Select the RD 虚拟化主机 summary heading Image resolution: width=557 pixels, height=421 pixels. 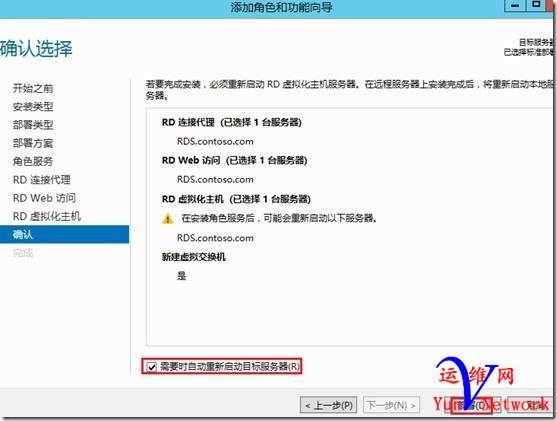tap(236, 199)
